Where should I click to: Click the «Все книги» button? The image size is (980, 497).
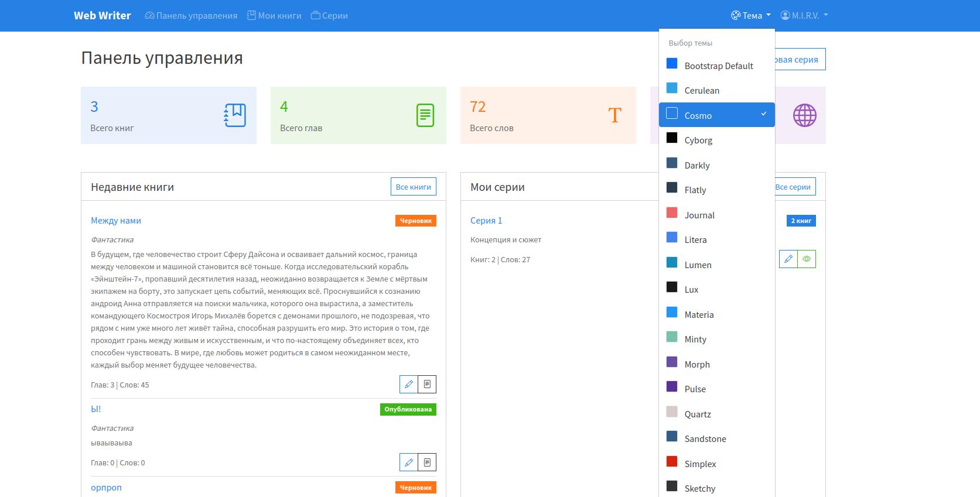(413, 187)
